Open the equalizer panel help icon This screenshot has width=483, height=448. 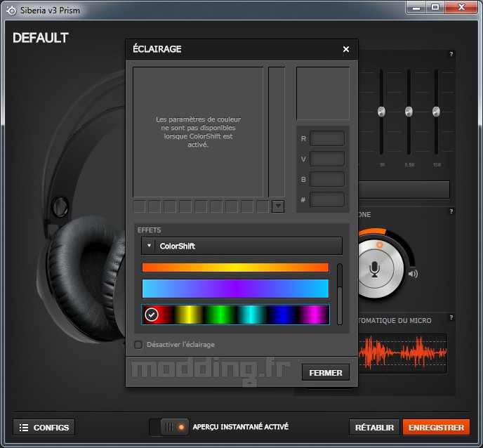click(x=451, y=54)
